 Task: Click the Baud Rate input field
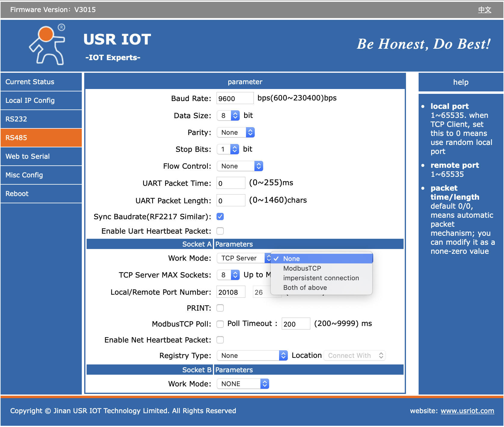[x=235, y=98]
